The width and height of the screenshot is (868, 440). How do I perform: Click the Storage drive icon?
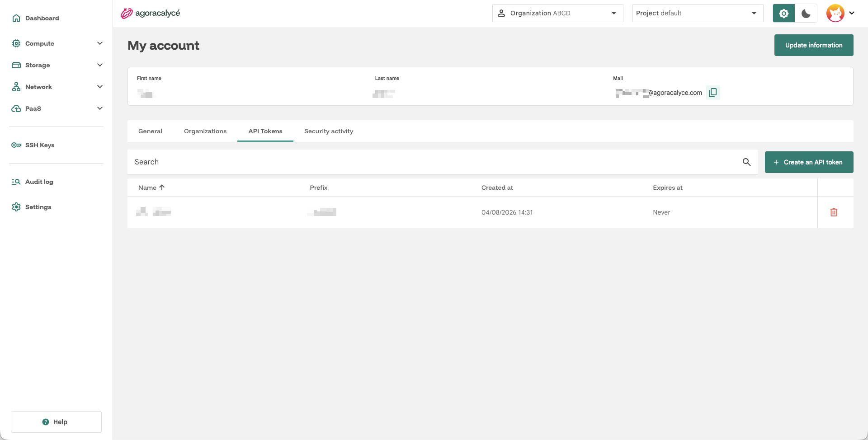click(16, 65)
